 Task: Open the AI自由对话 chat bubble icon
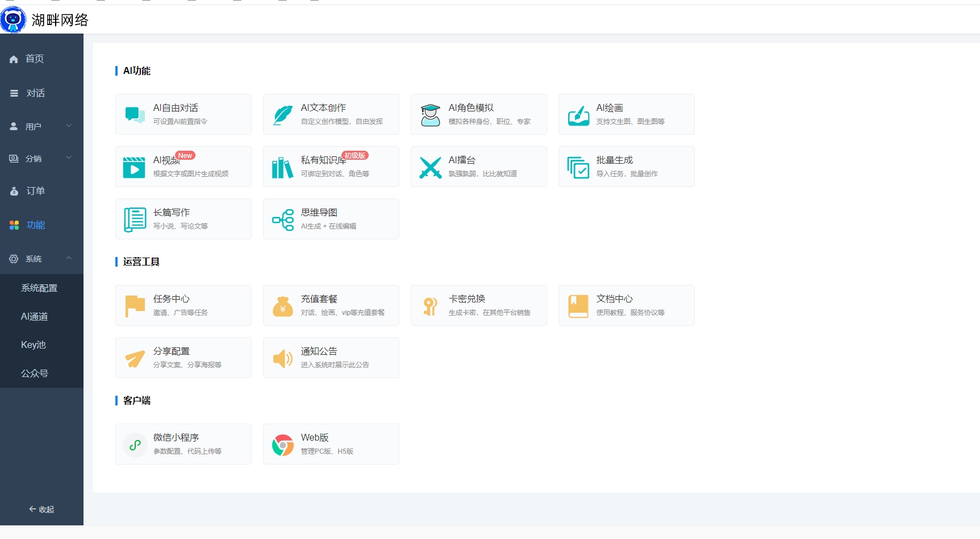point(135,114)
